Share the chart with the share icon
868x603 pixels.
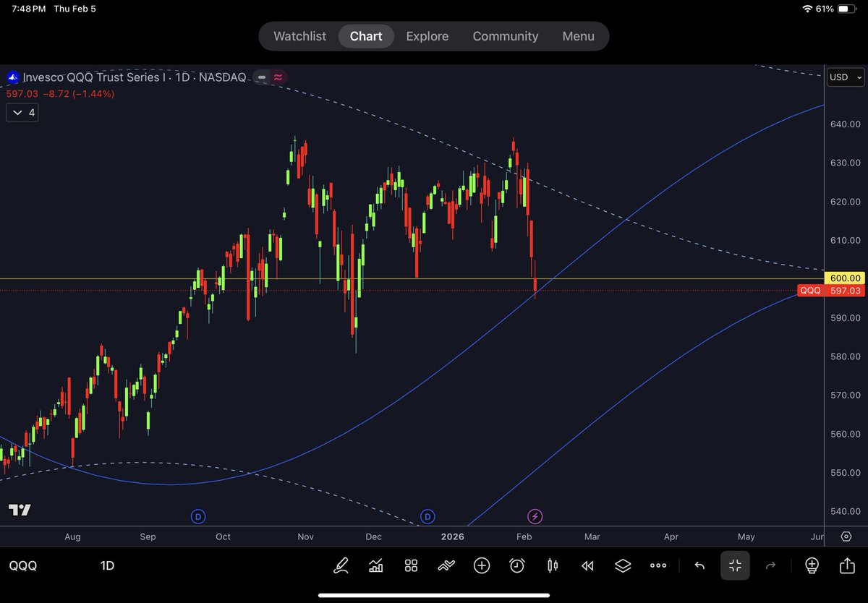pyautogui.click(x=847, y=565)
